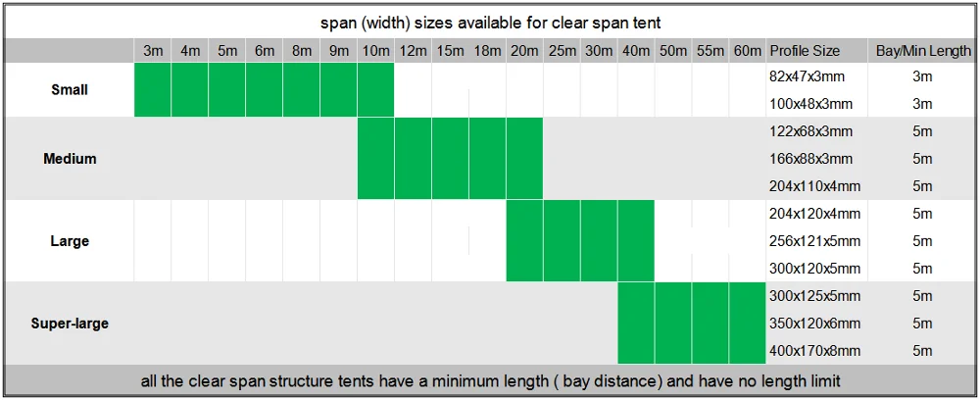Viewport: 980px width, 400px height.
Task: Click the Bay/Min Length column header
Action: pyautogui.click(x=921, y=51)
